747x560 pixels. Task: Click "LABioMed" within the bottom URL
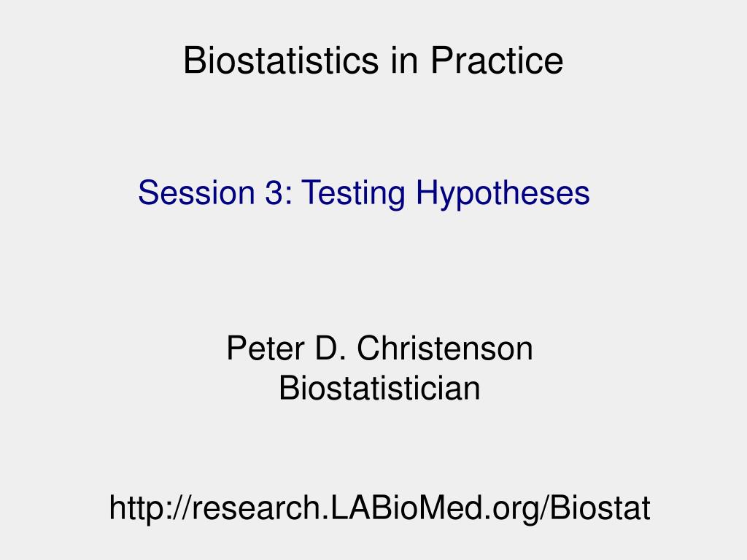[x=406, y=507]
